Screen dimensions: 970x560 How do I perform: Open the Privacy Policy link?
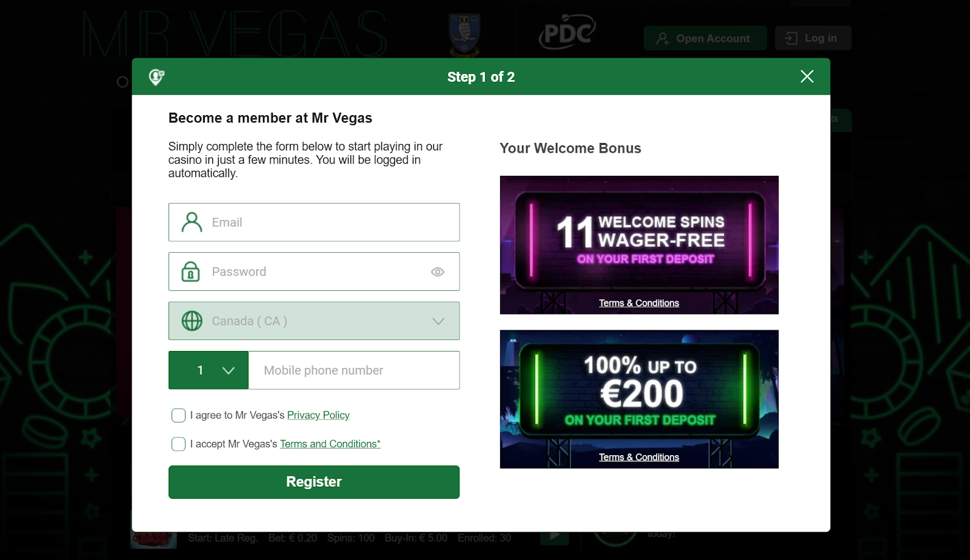tap(318, 415)
